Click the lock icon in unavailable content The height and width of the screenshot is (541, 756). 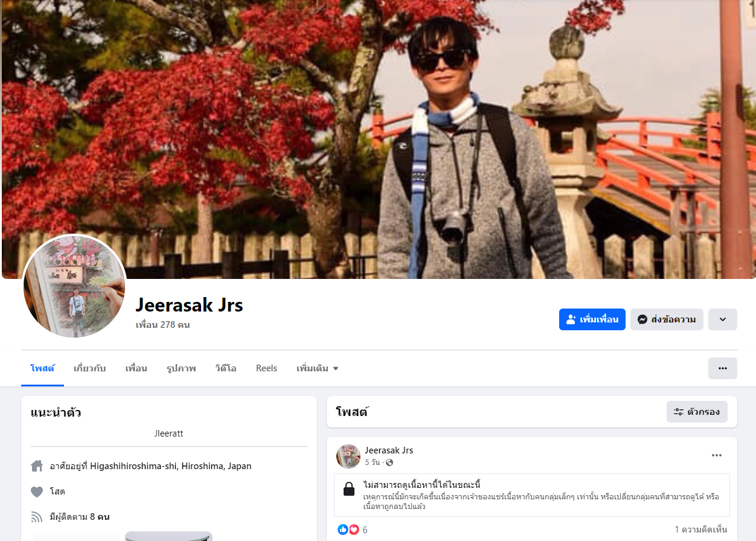pos(349,489)
